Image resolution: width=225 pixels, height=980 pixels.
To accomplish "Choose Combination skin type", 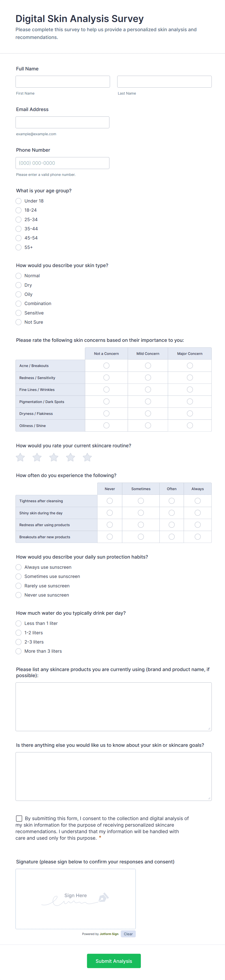I will click(19, 304).
